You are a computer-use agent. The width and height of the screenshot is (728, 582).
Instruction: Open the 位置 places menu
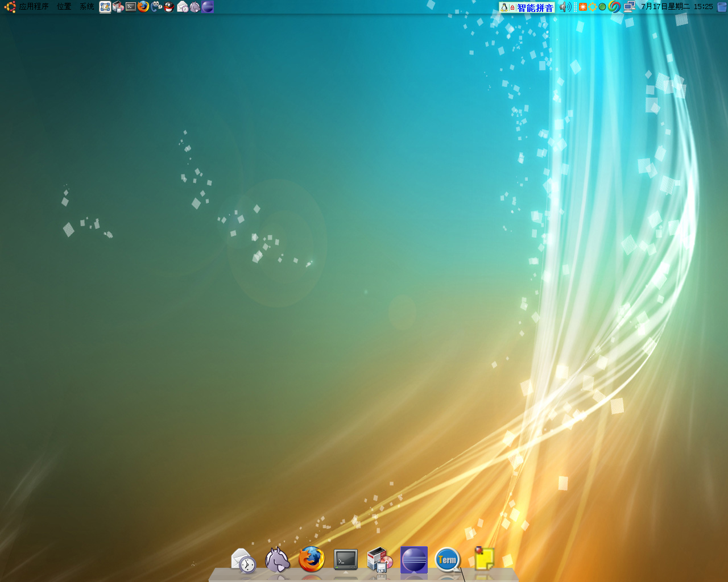64,7
